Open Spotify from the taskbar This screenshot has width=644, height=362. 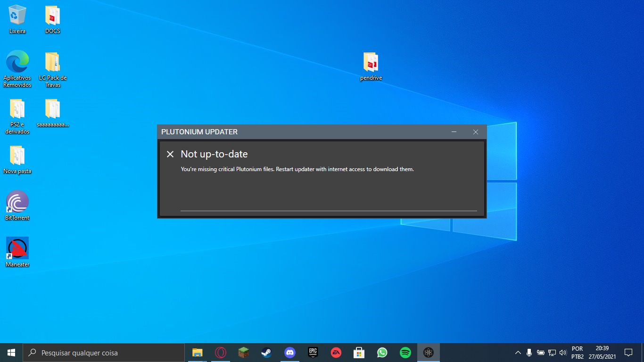point(405,353)
